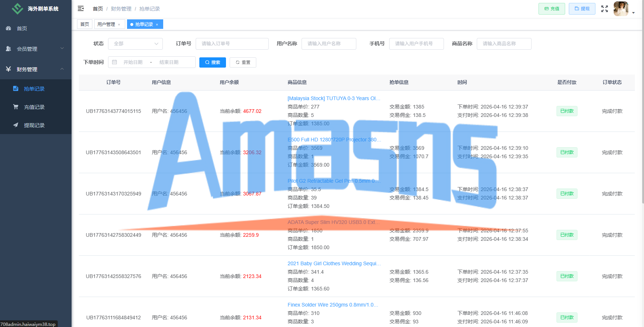Image resolution: width=644 pixels, height=327 pixels.
Task: Open the TUTUYA 0-3 Years product link
Action: click(x=334, y=98)
